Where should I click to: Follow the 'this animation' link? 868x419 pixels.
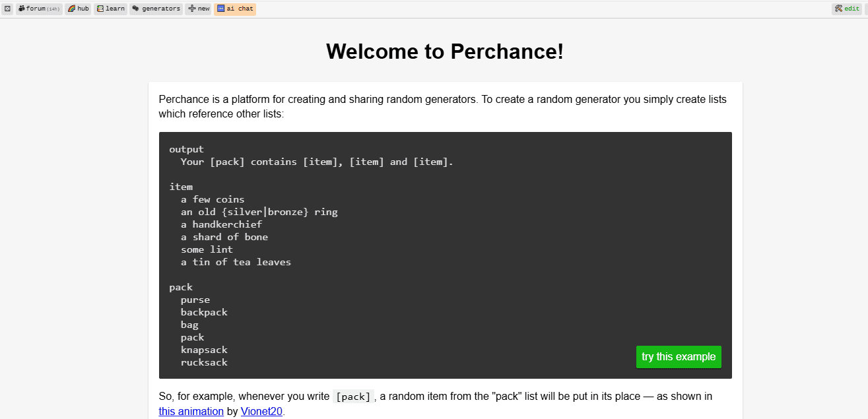click(191, 411)
